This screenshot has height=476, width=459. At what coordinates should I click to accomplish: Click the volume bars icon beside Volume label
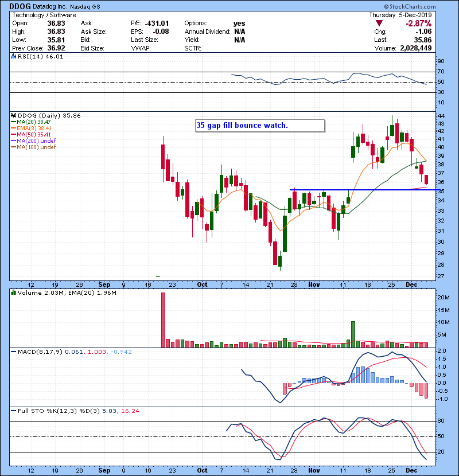(x=14, y=292)
